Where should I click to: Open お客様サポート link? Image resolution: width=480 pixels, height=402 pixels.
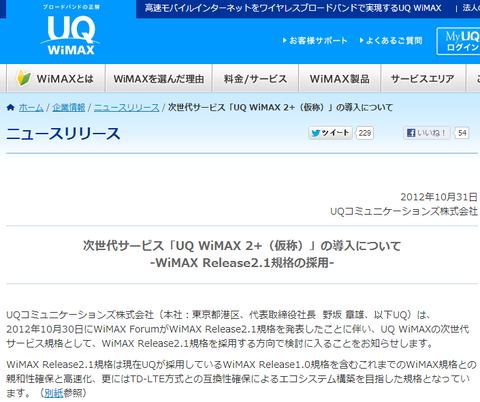(318, 41)
